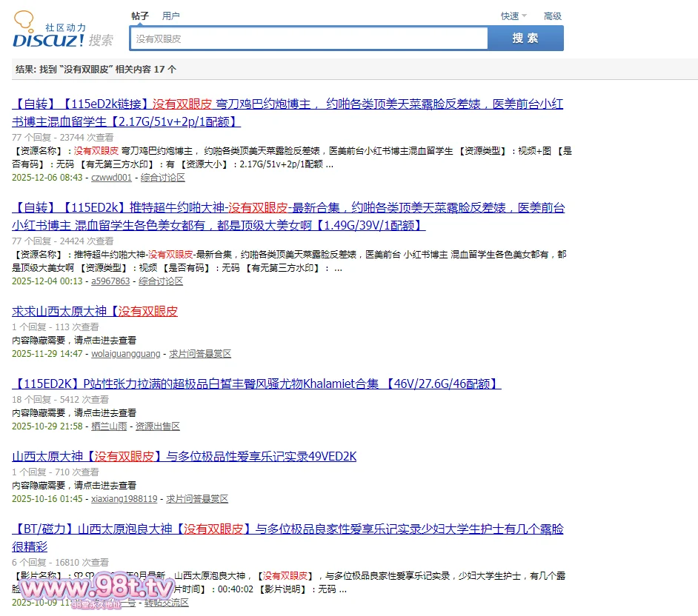This screenshot has width=698, height=616.
Task: Go to 求片问答悬赏区 under wolaiguangguang's post
Action: coord(200,354)
